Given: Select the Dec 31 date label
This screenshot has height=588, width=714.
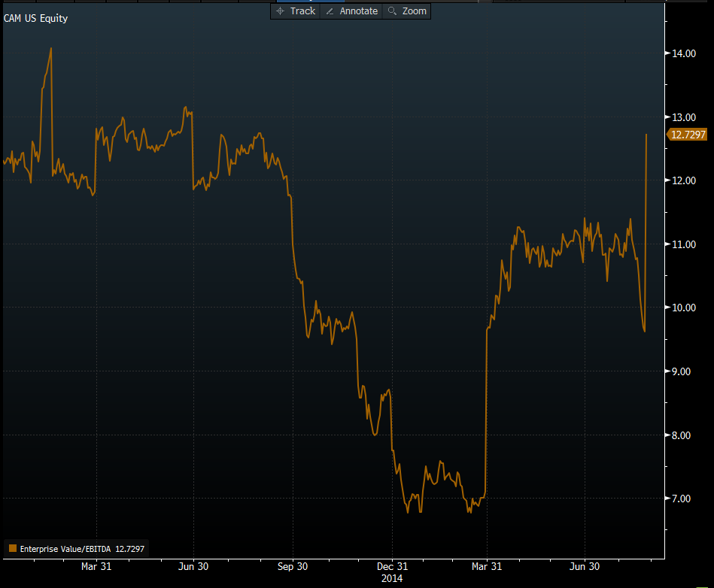Looking at the screenshot, I should [x=391, y=566].
